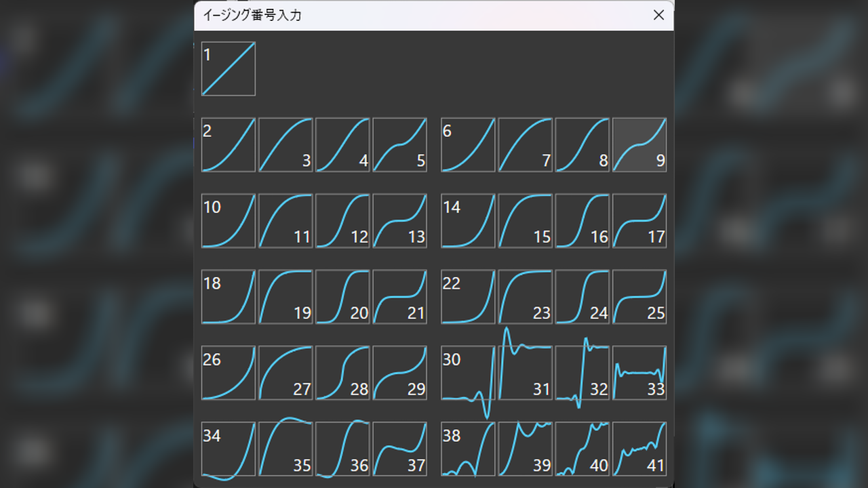Select bounce easing curve number 39
This screenshot has width=868, height=488.
point(526,449)
